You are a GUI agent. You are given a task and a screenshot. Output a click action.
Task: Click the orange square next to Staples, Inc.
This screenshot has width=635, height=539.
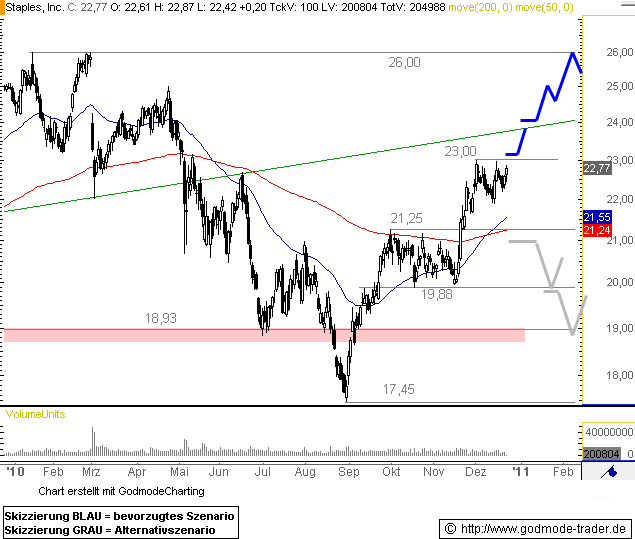tap(2, 7)
